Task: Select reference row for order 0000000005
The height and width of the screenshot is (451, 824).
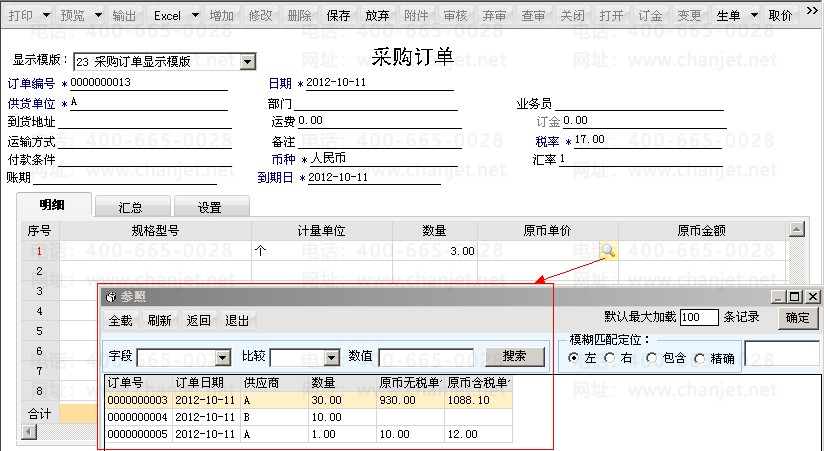Action: tap(308, 435)
